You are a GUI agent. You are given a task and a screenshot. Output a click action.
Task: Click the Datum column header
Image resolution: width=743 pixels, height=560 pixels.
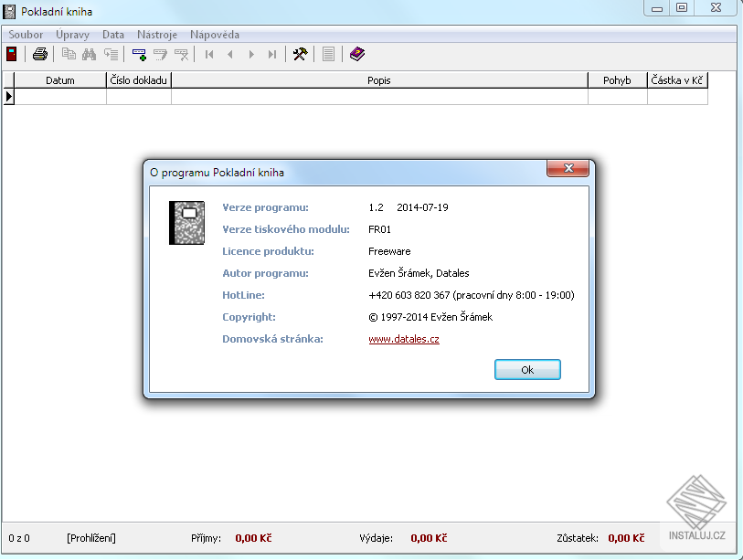click(60, 80)
